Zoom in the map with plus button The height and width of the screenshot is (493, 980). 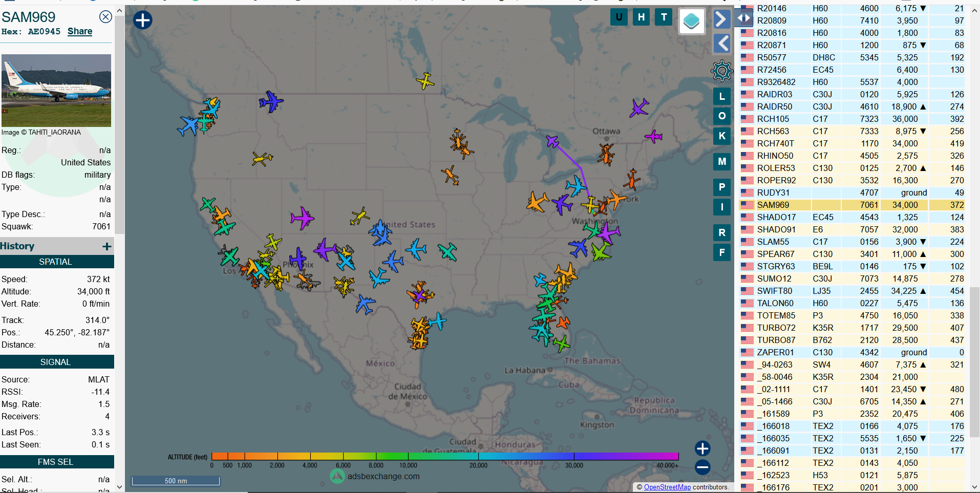[x=702, y=448]
